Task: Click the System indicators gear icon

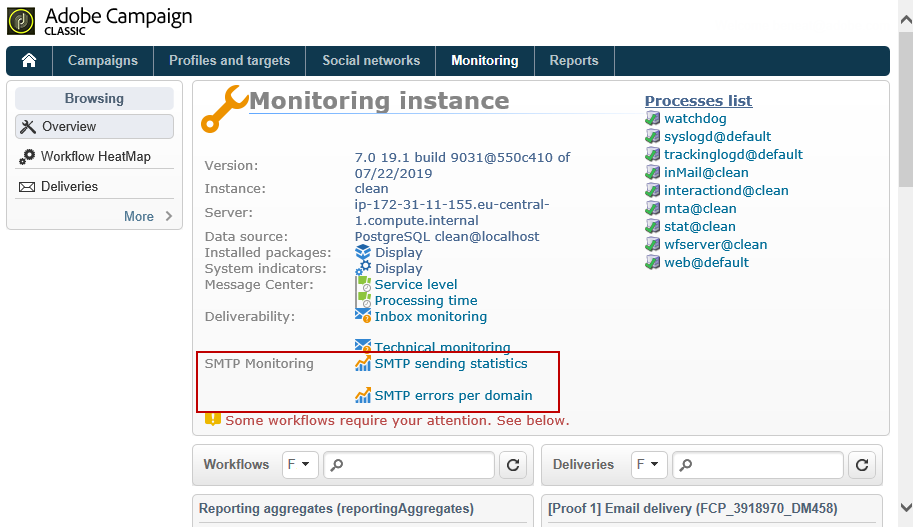Action: click(x=363, y=268)
